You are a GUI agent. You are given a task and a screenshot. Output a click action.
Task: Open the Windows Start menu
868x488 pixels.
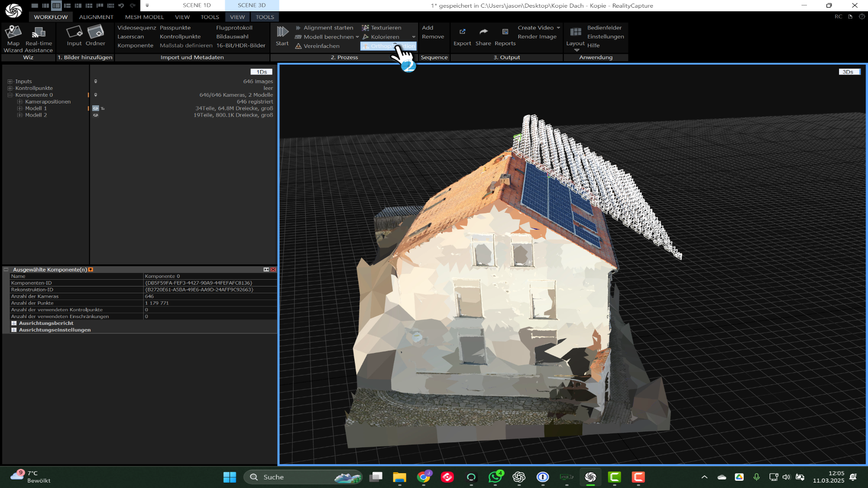coord(230,477)
